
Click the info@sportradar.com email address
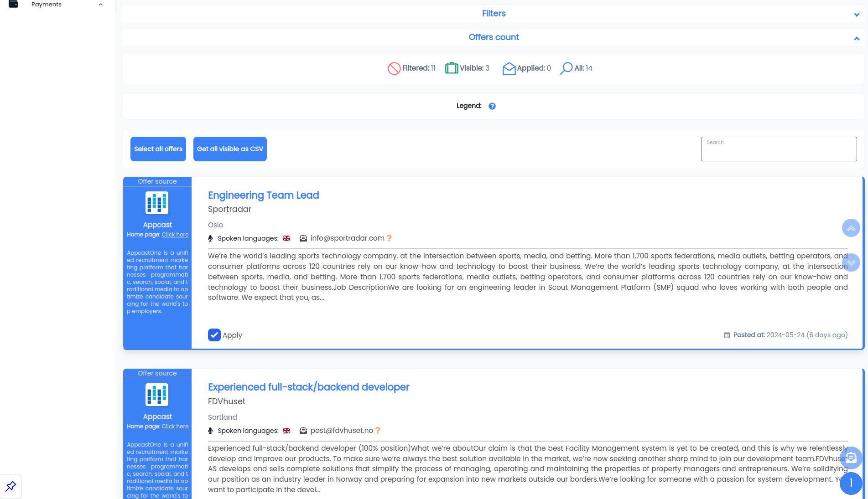347,238
